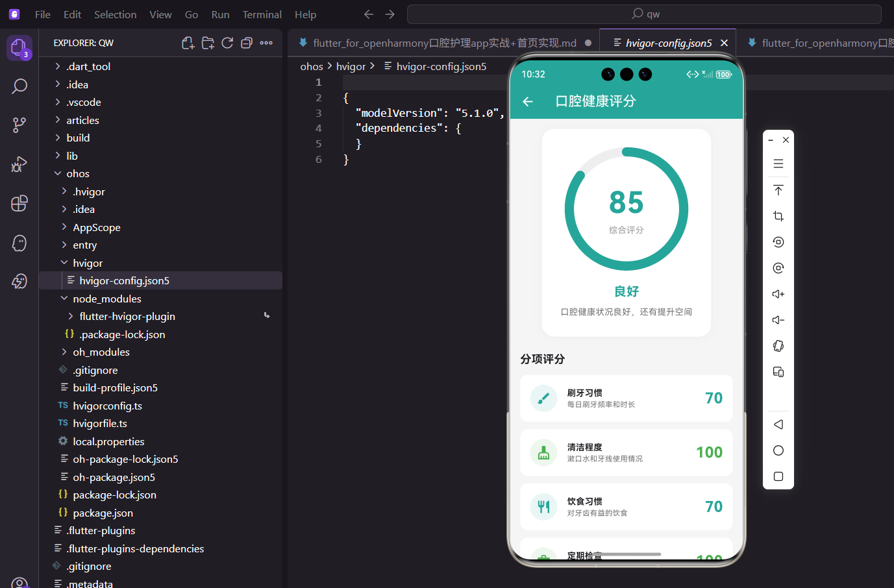This screenshot has width=894, height=588.
Task: Open hvigor-config.json5 file in tree
Action: pos(161,280)
